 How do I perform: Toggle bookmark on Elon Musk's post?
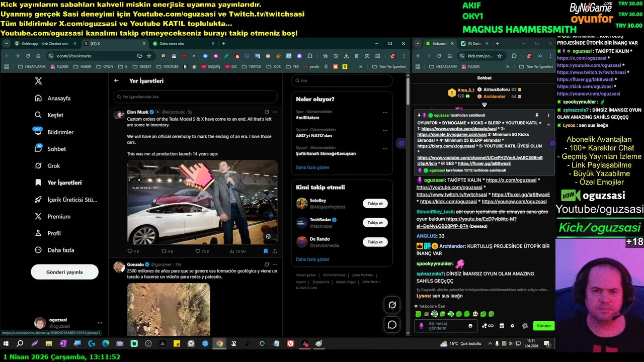266,251
